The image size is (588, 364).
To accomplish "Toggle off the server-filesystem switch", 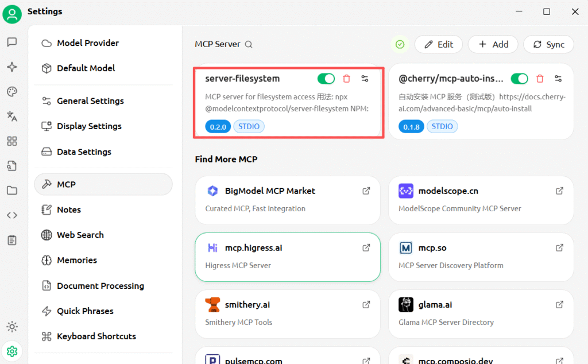I will pos(326,79).
